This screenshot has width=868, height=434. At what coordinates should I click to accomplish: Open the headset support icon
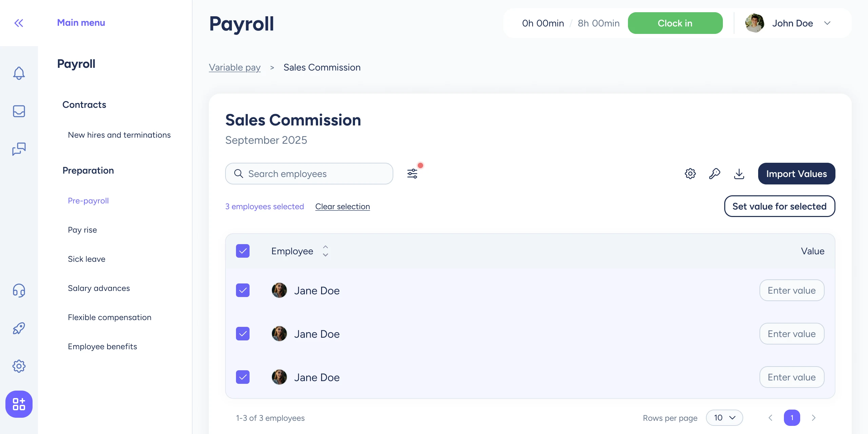(x=19, y=291)
